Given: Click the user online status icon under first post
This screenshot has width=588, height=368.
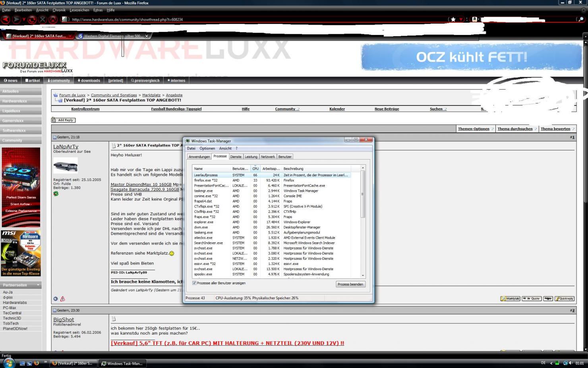Looking at the screenshot, I should click(56, 299).
